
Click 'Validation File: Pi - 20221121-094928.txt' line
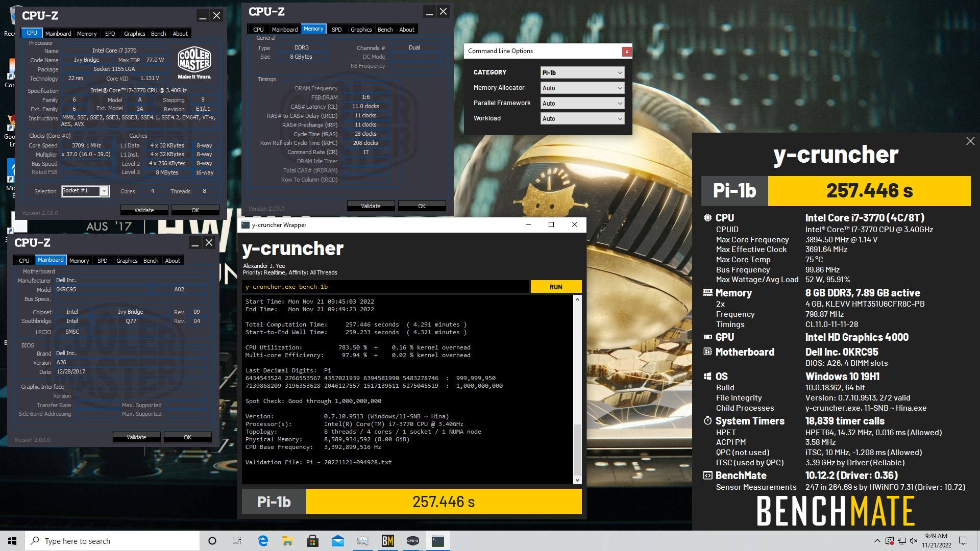[x=318, y=462]
